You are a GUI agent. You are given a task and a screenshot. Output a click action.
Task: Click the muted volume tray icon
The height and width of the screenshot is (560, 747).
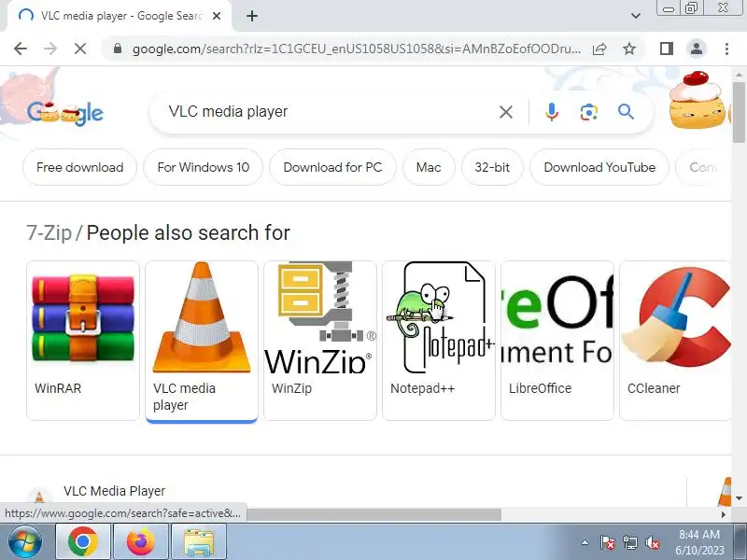point(652,542)
